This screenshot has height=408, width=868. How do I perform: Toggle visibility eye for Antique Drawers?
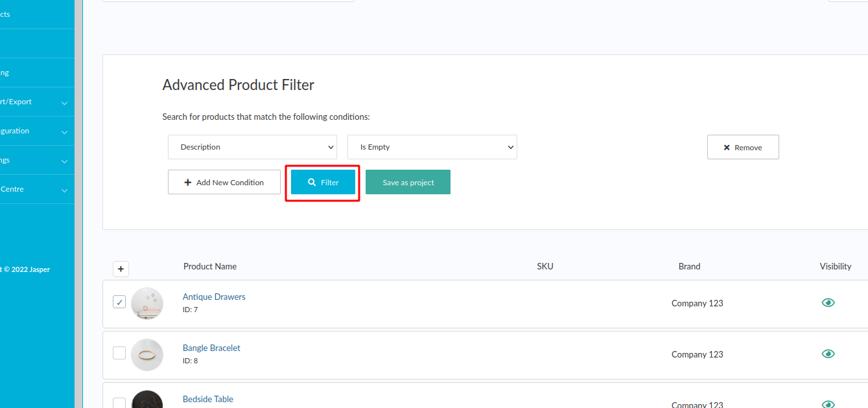pos(828,302)
